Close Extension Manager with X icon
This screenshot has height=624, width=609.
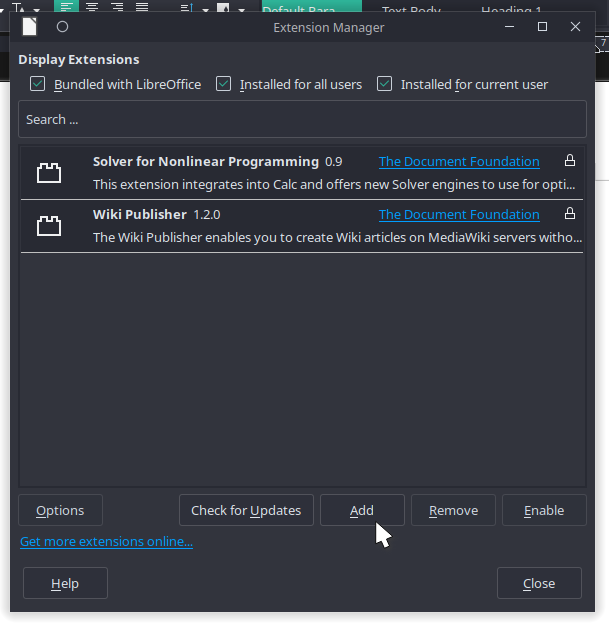(x=575, y=27)
